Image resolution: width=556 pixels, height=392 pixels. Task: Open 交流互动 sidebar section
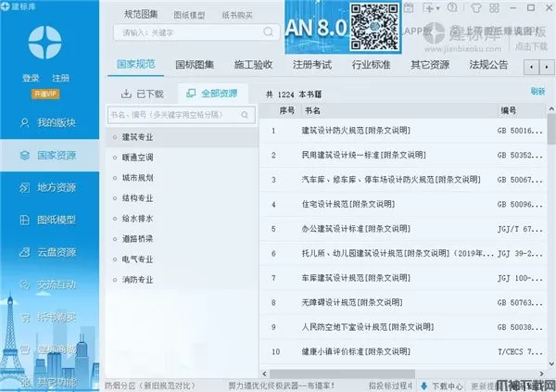coord(49,285)
